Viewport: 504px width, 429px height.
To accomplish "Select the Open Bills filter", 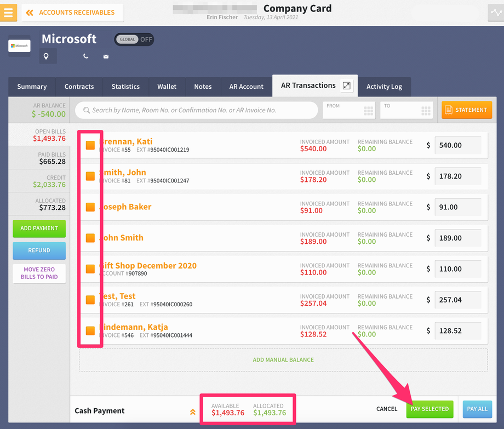I will point(39,135).
